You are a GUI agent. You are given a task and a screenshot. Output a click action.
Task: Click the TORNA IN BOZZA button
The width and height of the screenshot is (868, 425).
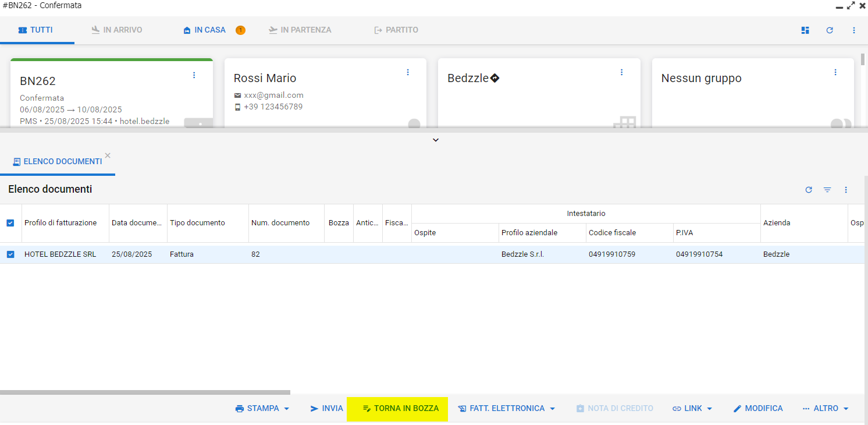[400, 409]
